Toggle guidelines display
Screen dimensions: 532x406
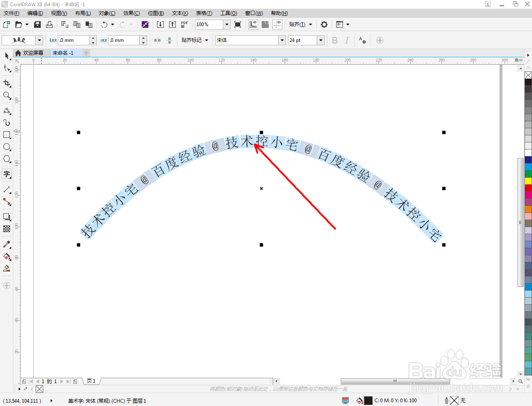(x=277, y=24)
